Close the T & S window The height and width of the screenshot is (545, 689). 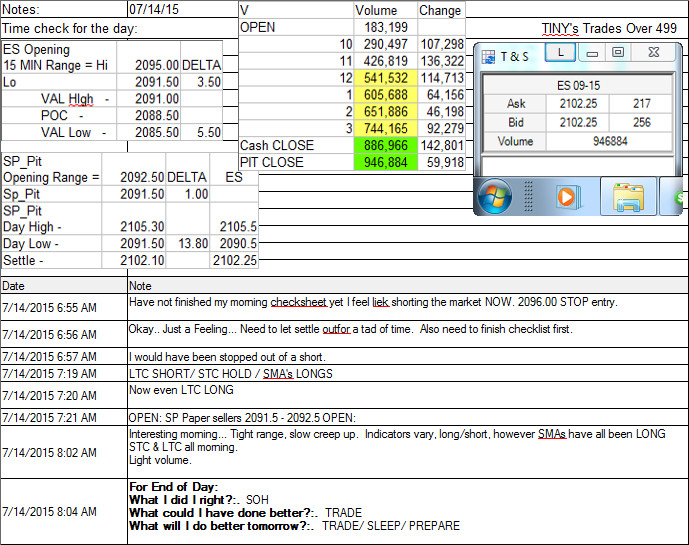coord(653,52)
